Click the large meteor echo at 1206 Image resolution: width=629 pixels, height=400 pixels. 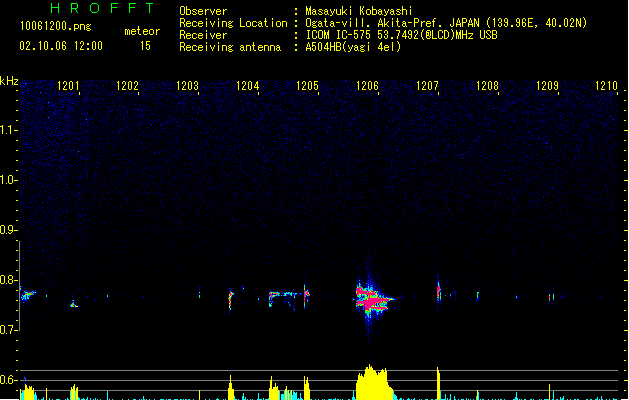(x=372, y=300)
